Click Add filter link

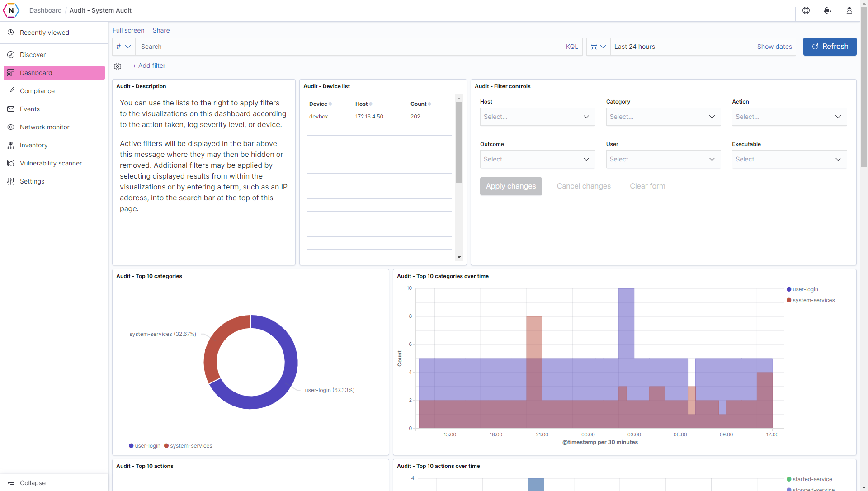pos(149,66)
